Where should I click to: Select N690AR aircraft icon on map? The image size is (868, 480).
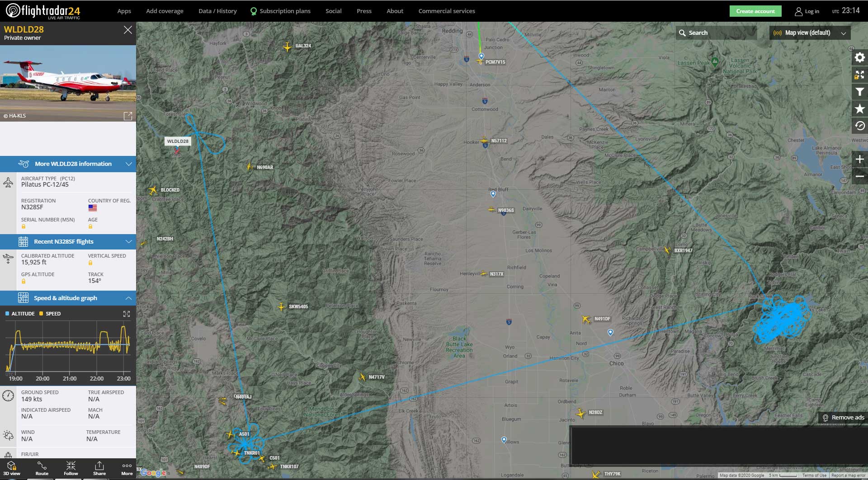tap(249, 167)
